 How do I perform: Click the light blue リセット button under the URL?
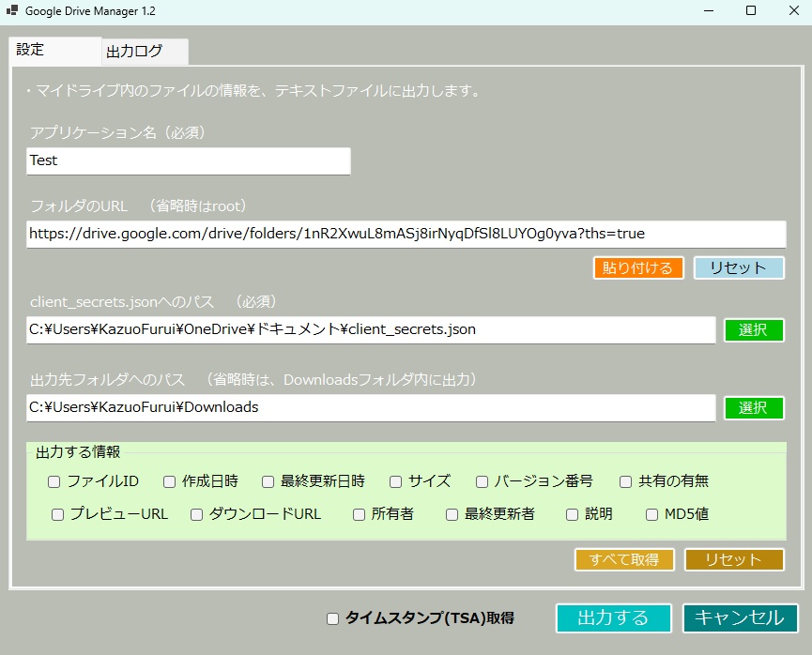739,267
